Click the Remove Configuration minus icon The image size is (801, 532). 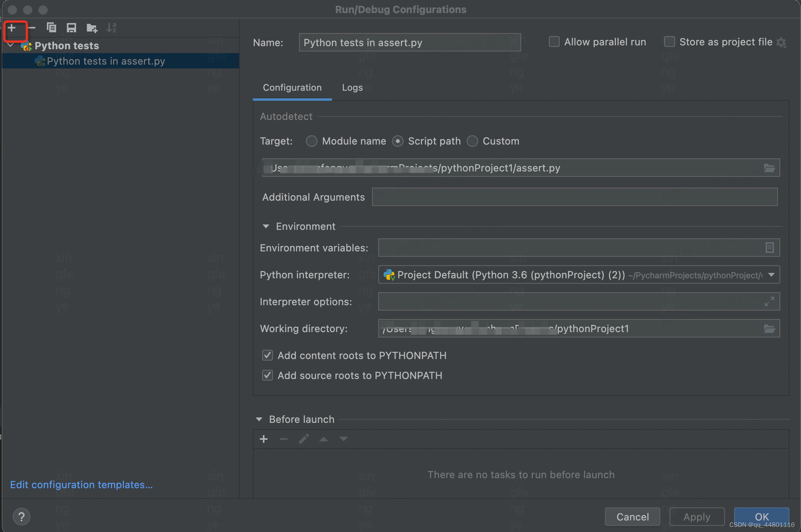[32, 28]
